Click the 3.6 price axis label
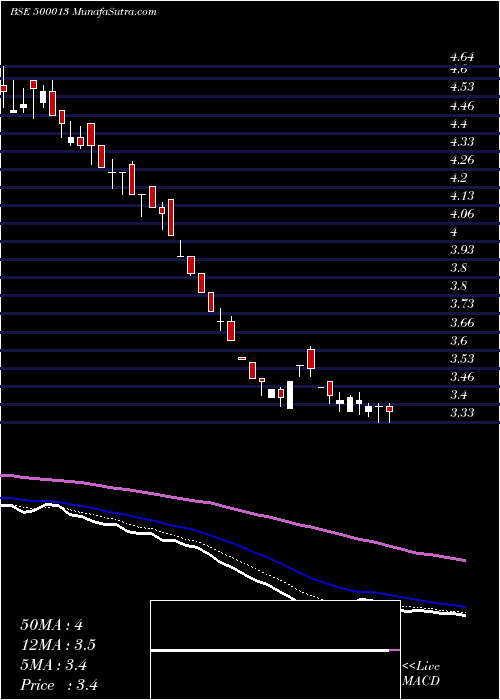 coord(458,341)
